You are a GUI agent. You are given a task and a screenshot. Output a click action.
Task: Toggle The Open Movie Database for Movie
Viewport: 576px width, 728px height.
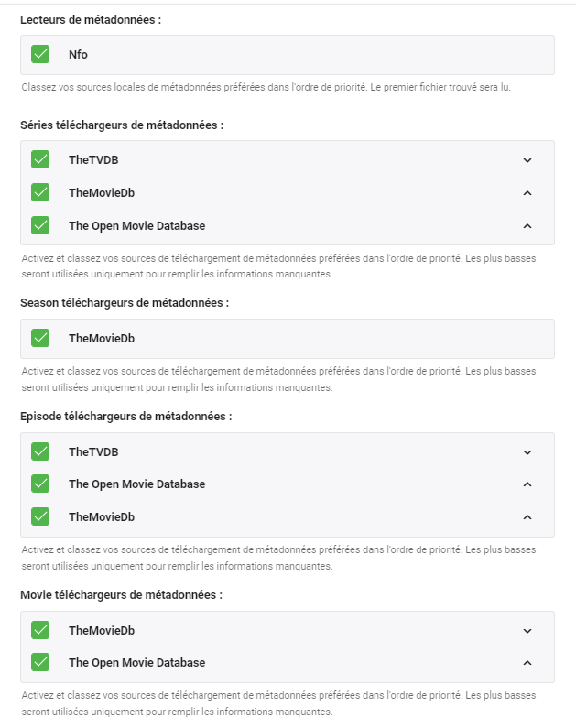click(x=40, y=662)
